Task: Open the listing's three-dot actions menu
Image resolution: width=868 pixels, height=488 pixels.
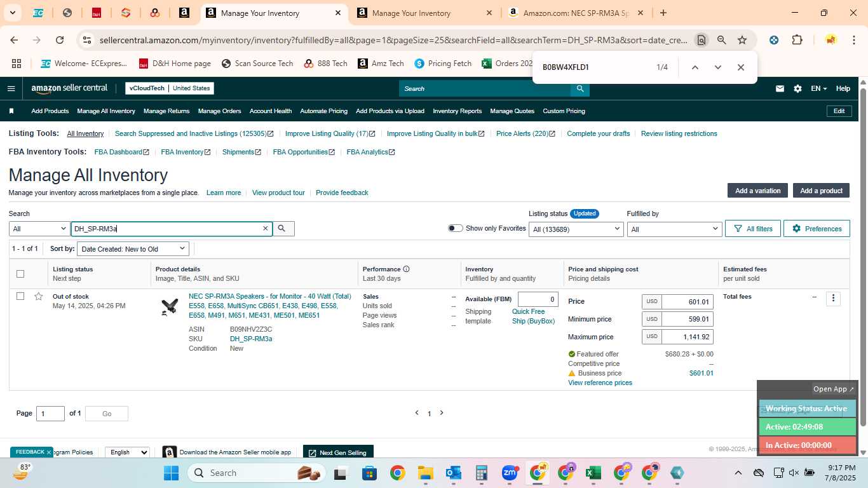Action: point(833,299)
